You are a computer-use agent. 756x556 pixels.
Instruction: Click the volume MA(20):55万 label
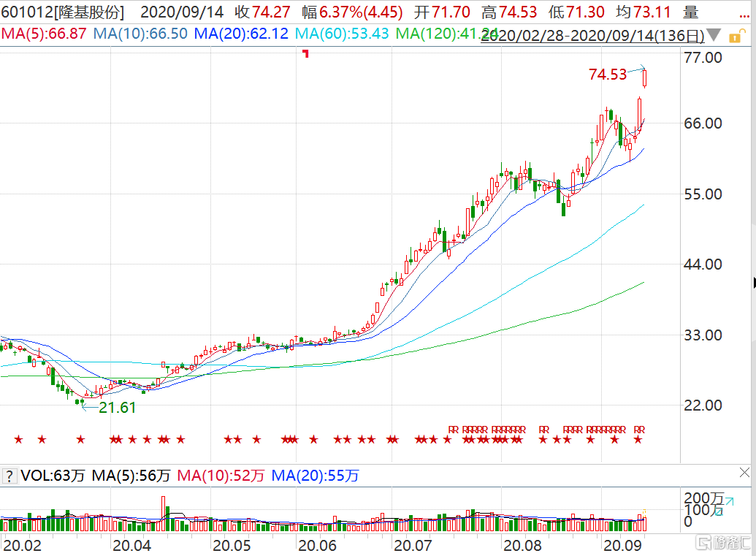tap(316, 476)
